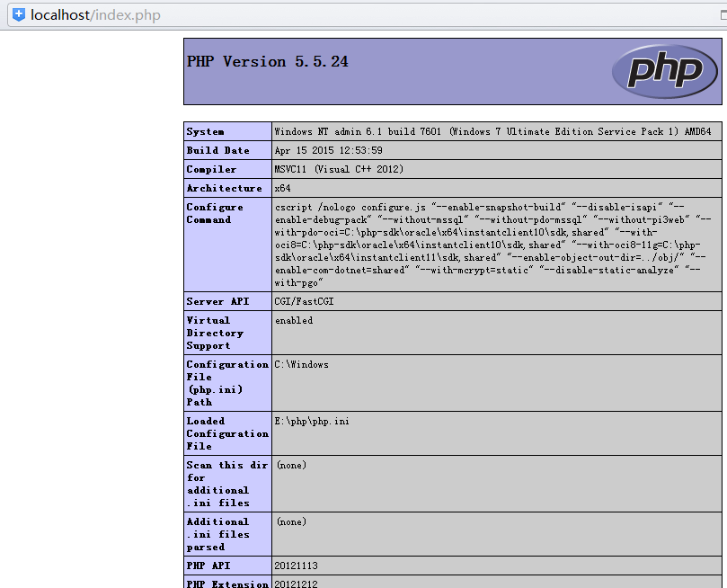The height and width of the screenshot is (588, 727).
Task: Click the Architecture label cell
Action: (x=224, y=189)
